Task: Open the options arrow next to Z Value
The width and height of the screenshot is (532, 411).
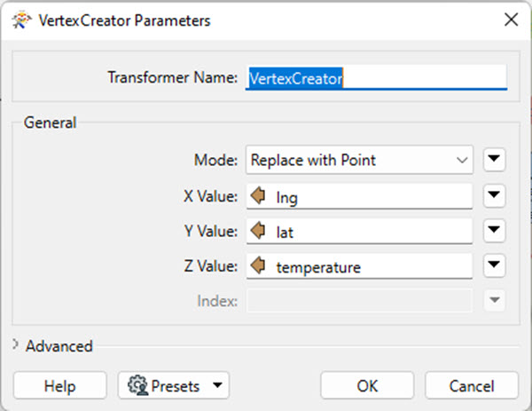Action: click(494, 265)
